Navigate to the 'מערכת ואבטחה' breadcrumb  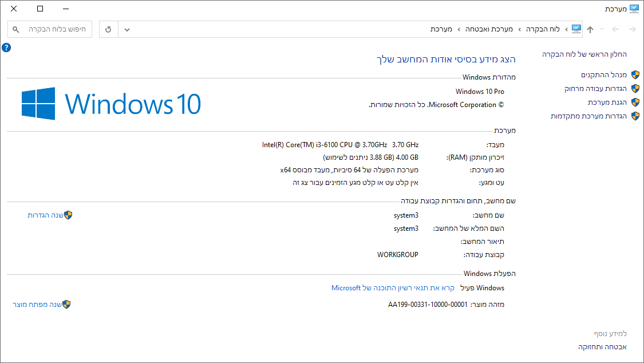coord(489,29)
